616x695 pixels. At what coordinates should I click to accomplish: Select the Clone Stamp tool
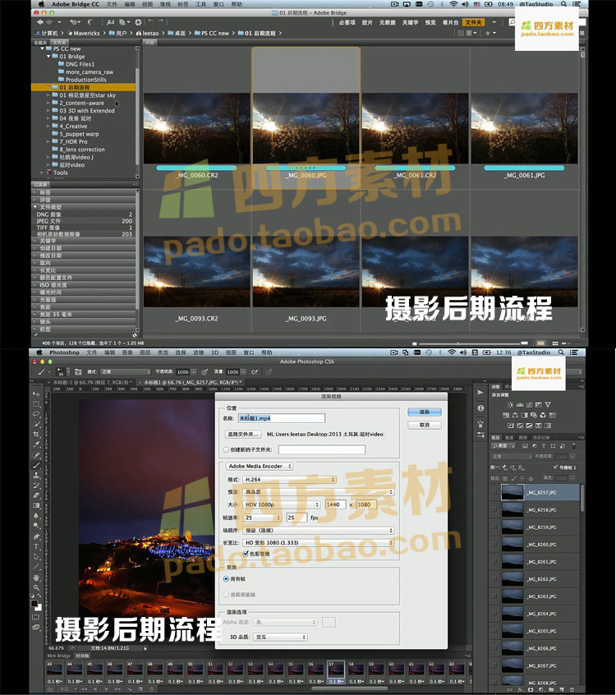pos(36,475)
